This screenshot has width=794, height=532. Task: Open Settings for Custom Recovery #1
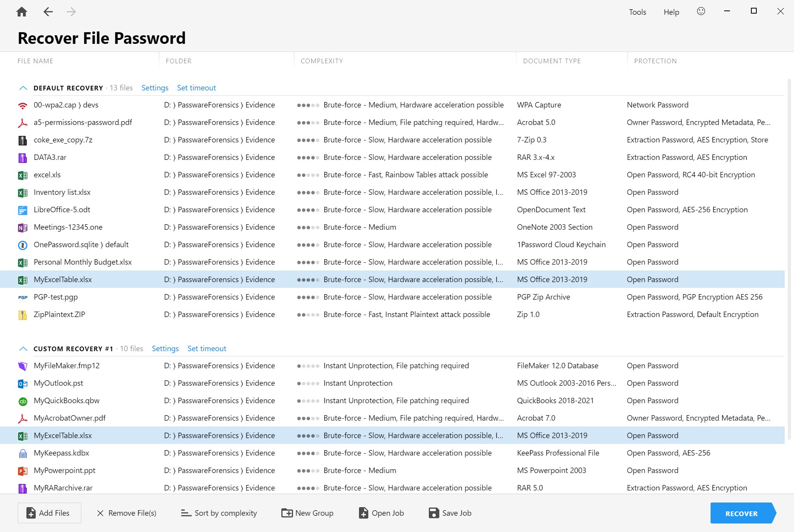coord(165,349)
